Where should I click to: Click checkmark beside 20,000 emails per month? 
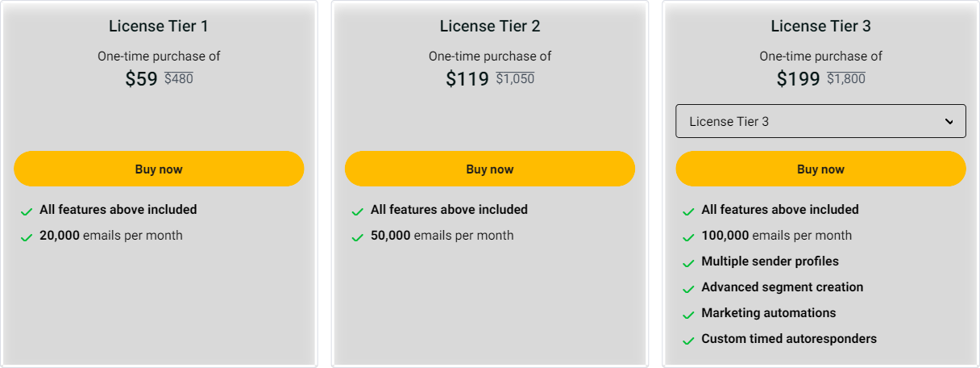tap(27, 237)
